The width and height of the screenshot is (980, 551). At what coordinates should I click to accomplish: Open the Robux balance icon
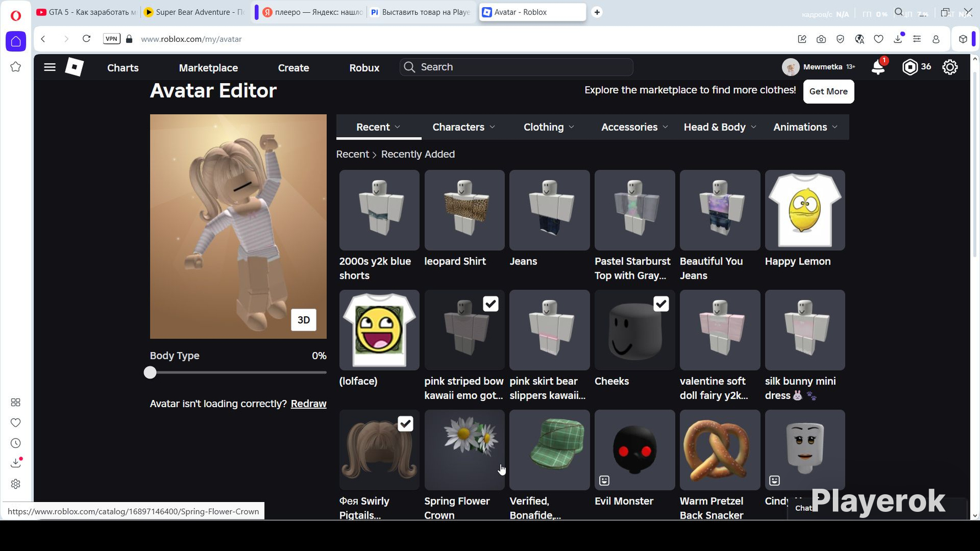(910, 67)
